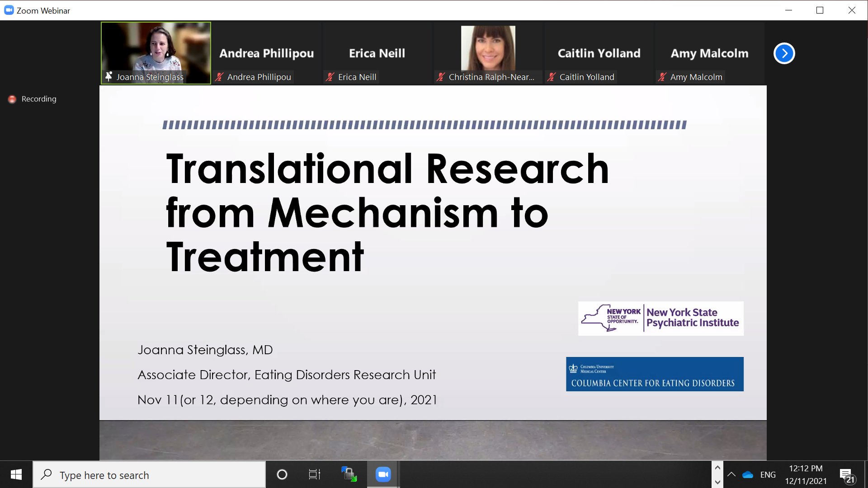
Task: Click the red Recording indicator icon
Action: pyautogui.click(x=12, y=99)
